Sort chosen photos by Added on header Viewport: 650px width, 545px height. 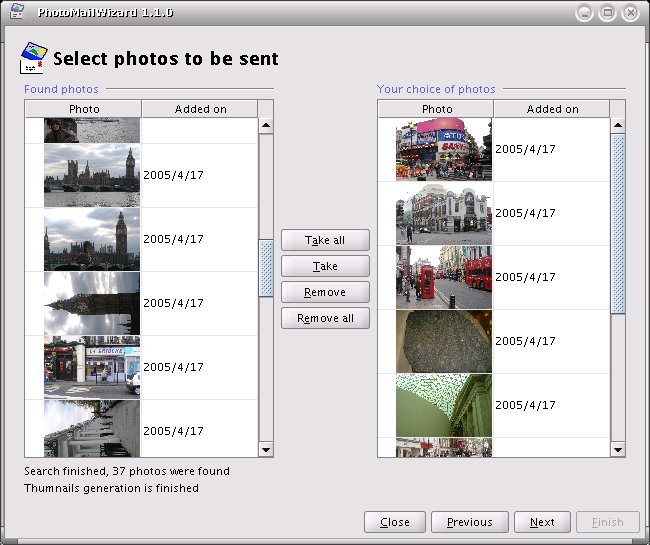tap(552, 109)
